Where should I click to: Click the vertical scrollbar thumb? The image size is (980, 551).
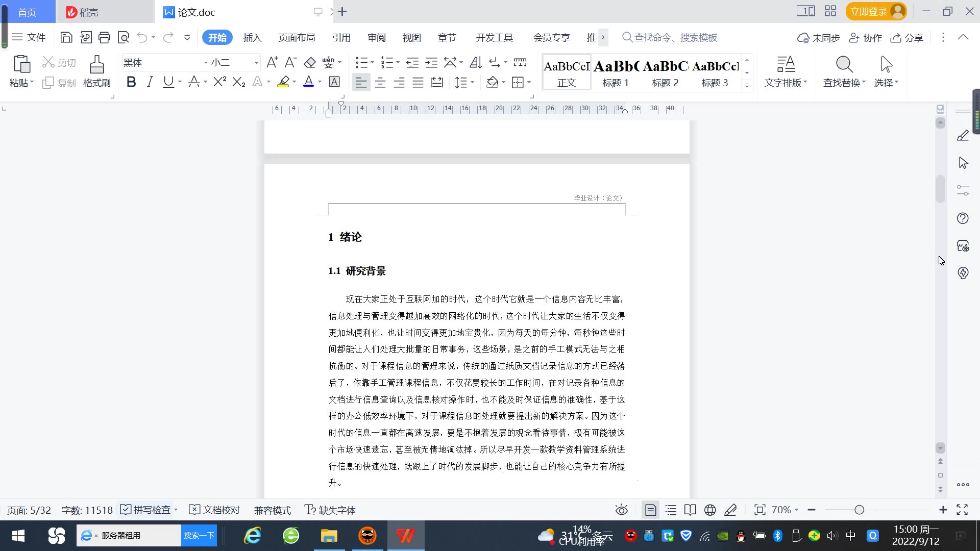[x=940, y=189]
